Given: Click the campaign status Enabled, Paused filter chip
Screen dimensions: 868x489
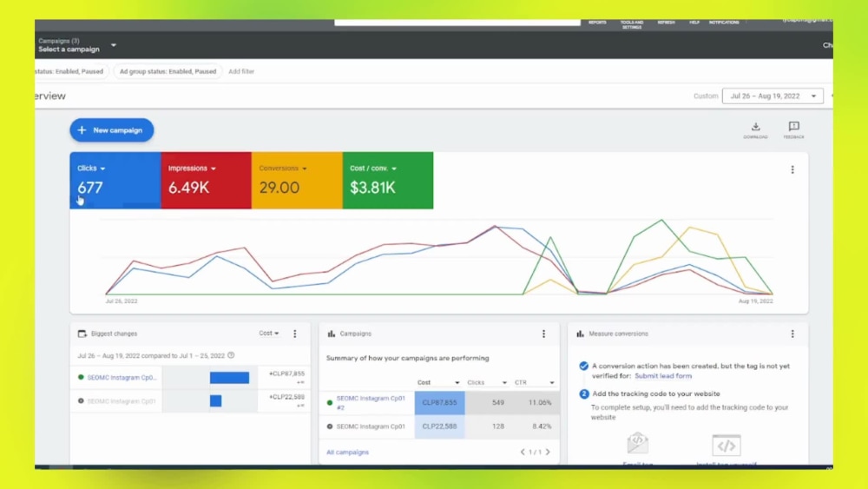Looking at the screenshot, I should 70,71.
